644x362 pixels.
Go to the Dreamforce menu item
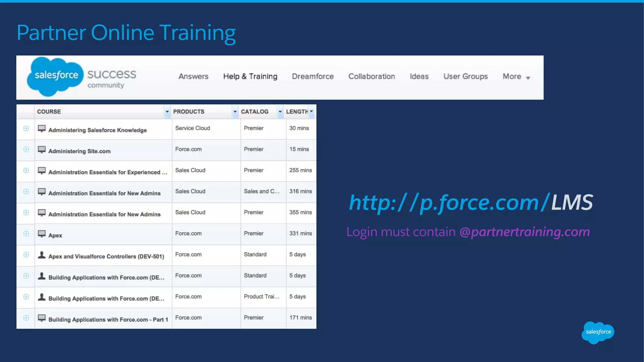pyautogui.click(x=313, y=76)
